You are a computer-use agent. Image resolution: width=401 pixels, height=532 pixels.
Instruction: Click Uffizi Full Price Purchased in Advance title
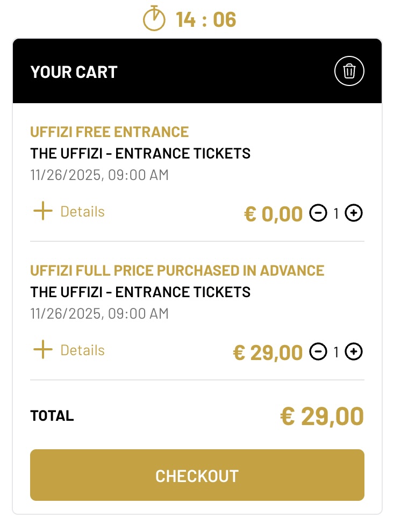coord(177,270)
